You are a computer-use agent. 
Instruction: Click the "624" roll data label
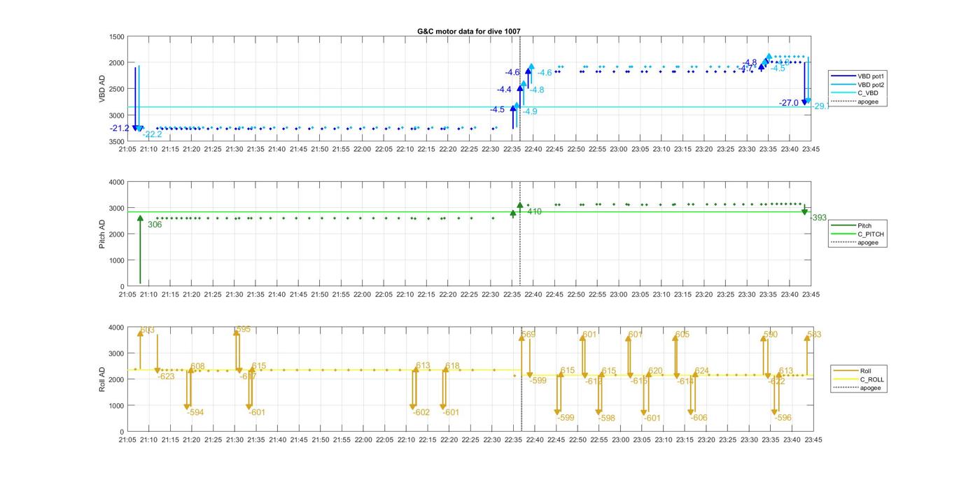[701, 371]
